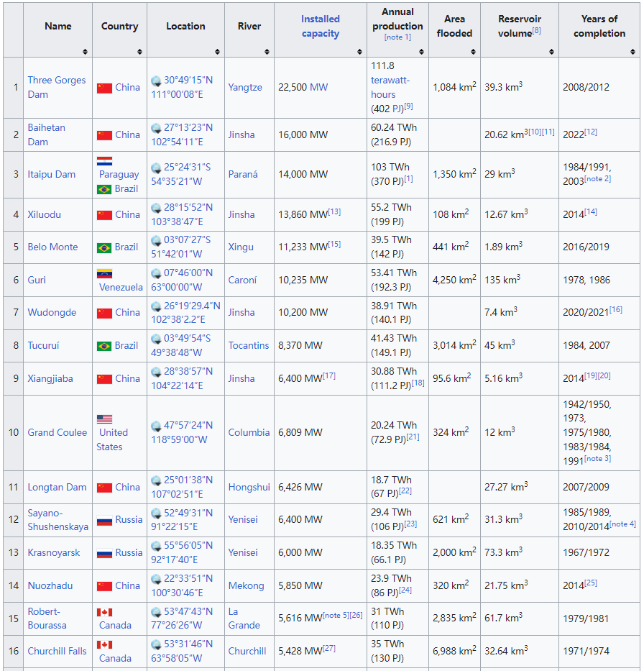Sort the table by Country column arrows
The height and width of the screenshot is (671, 644).
coord(140,52)
